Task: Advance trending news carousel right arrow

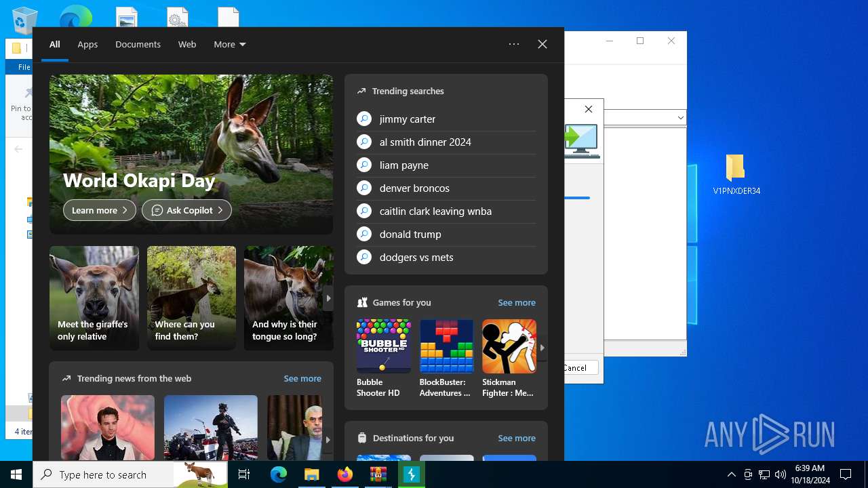Action: [x=328, y=439]
